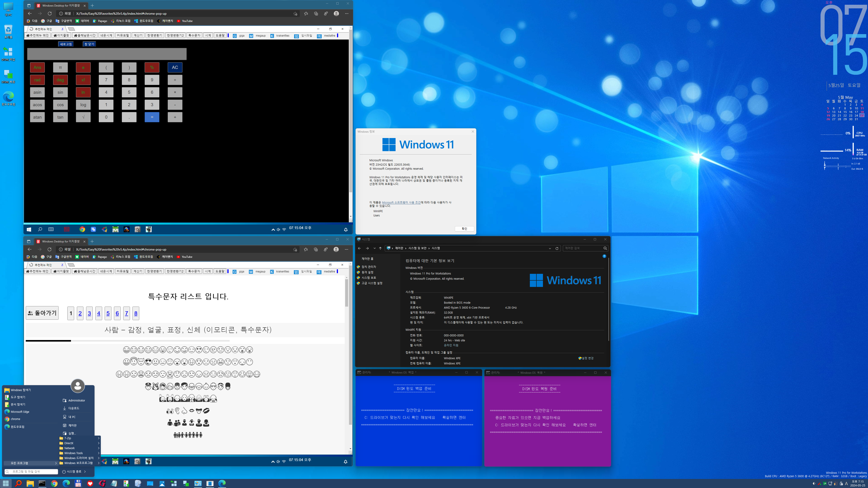Click refresh in the top Edge browser window

click(50, 14)
